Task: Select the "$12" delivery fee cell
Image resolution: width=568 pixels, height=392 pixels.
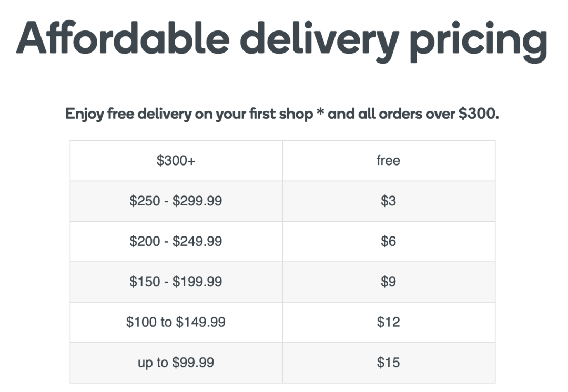Action: click(x=388, y=322)
